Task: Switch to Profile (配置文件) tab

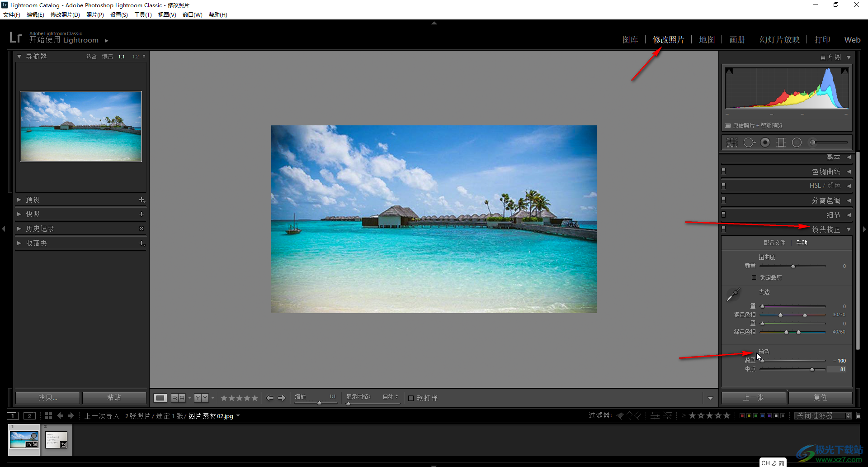Action: [x=774, y=243]
